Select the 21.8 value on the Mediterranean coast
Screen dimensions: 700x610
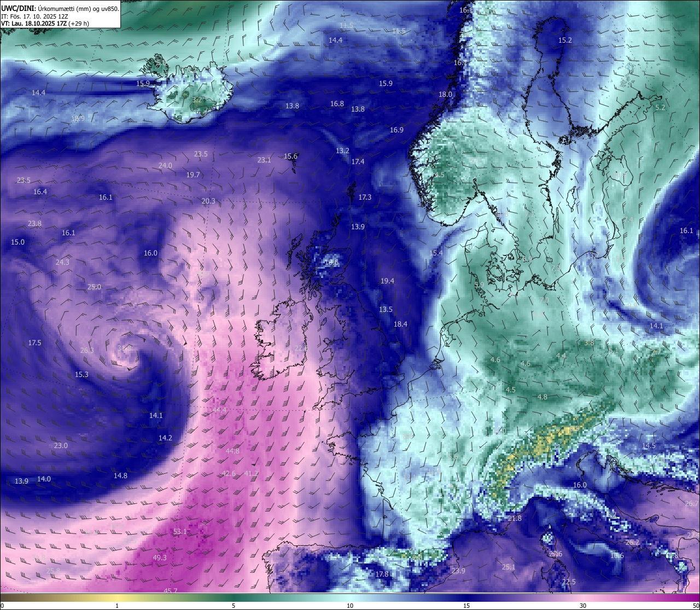pos(515,518)
